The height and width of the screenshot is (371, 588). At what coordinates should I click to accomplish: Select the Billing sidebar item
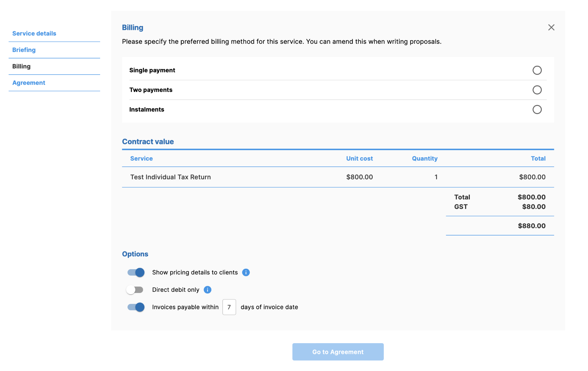(x=21, y=66)
